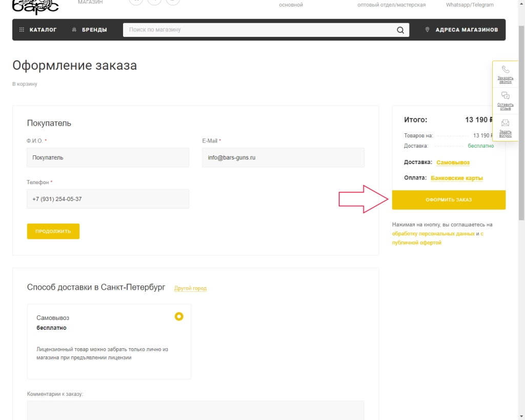Click the grid icon beside Каталог
Screen dimensions: 525x420
coord(22,30)
